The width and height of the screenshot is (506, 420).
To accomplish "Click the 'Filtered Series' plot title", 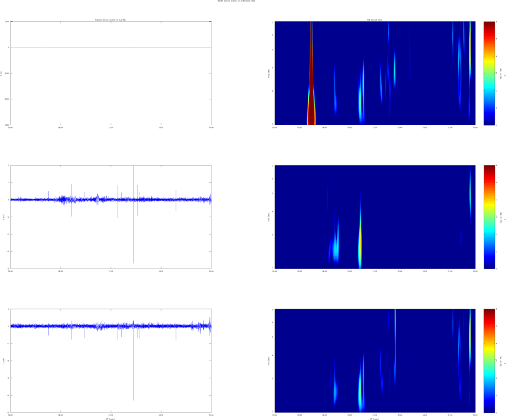I will 111,20.
